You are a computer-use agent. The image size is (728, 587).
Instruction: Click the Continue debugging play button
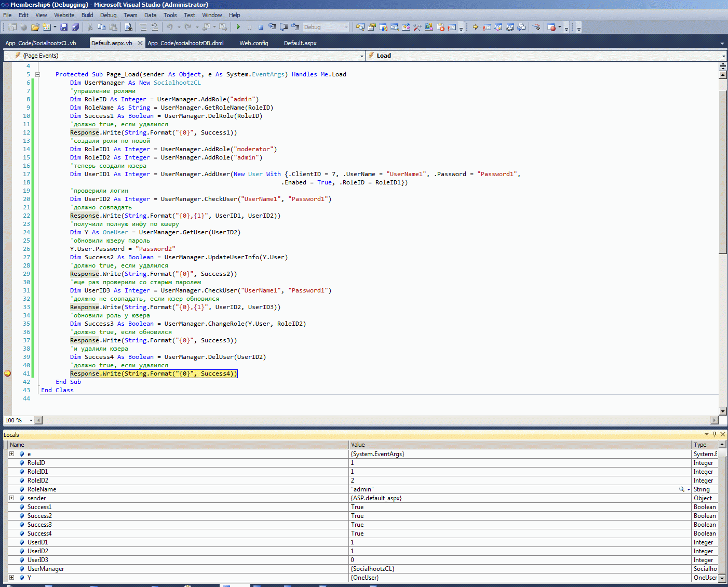point(238,27)
